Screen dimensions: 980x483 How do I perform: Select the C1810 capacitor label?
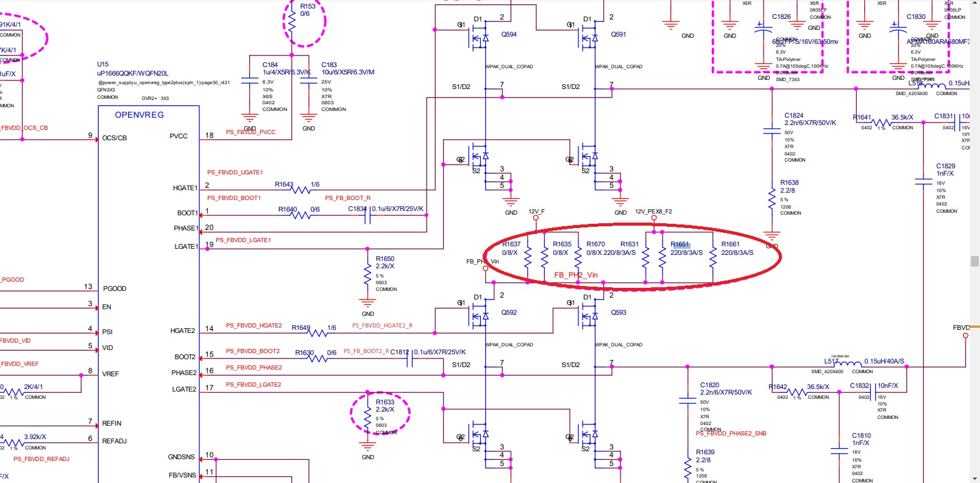point(861,435)
